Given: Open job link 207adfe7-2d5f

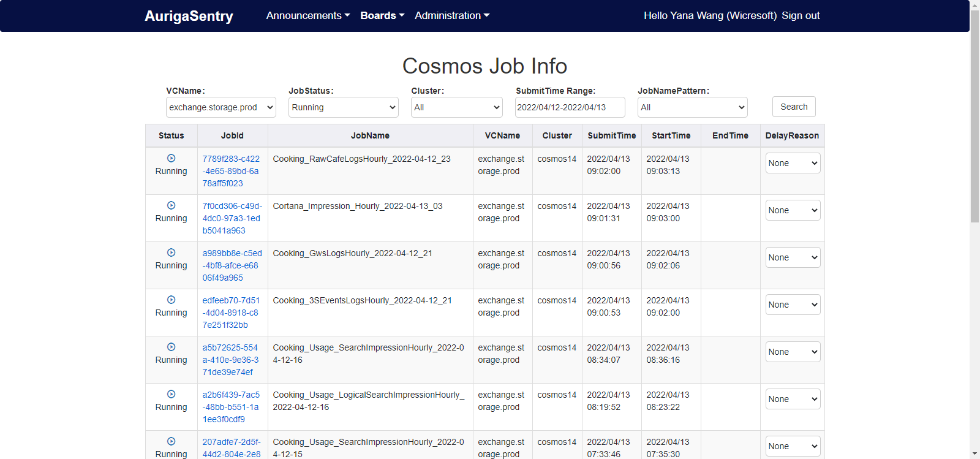Looking at the screenshot, I should 232,448.
